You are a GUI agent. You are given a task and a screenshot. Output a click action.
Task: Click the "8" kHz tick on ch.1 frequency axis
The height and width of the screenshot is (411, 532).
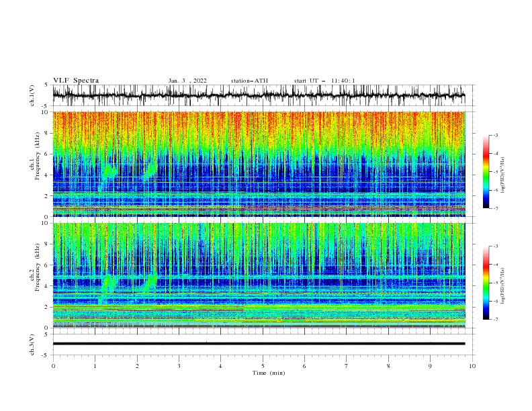[47, 133]
